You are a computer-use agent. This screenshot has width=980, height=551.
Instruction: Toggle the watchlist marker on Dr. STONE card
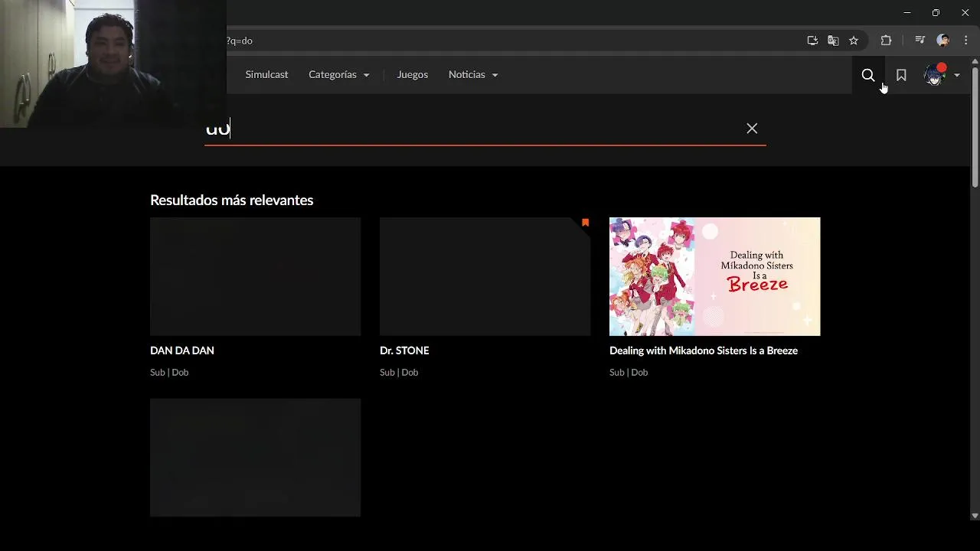(x=585, y=223)
